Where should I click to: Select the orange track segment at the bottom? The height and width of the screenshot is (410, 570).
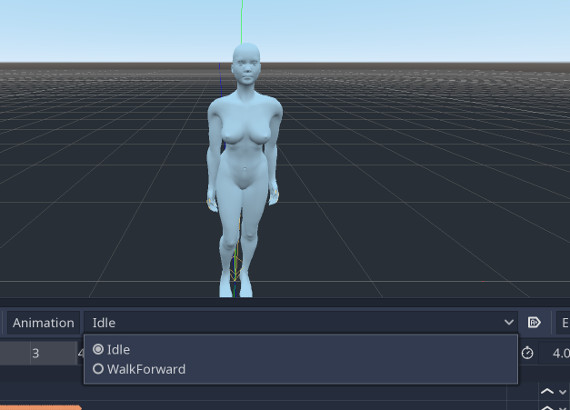pyautogui.click(x=41, y=407)
